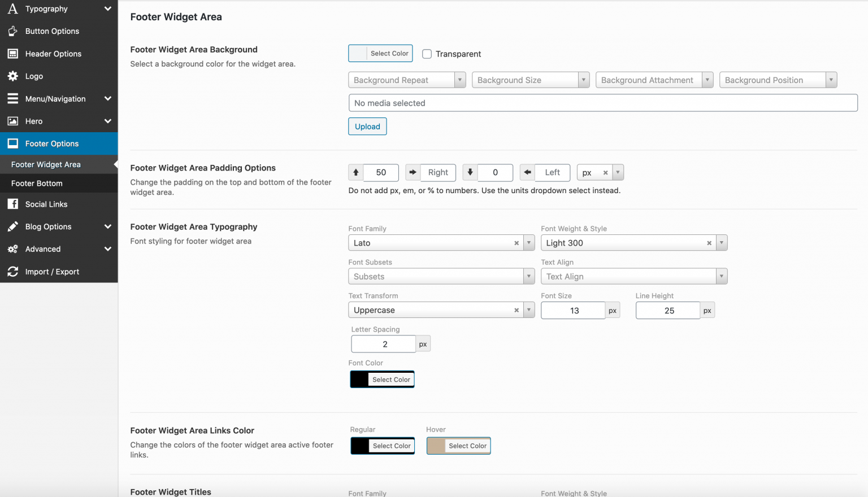The width and height of the screenshot is (868, 497).
Task: Expand the Advanced menu chevron
Action: coord(108,249)
